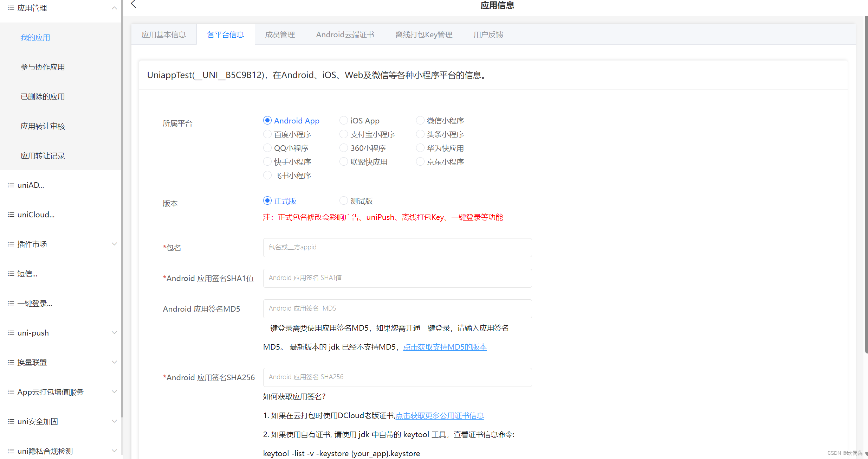Open the 用户反馈 tab

point(488,34)
